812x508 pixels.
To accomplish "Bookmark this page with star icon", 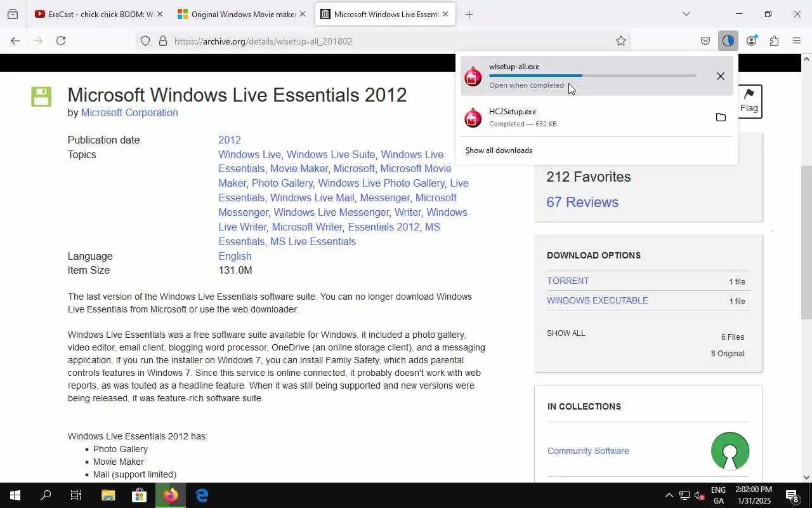I will [x=621, y=41].
